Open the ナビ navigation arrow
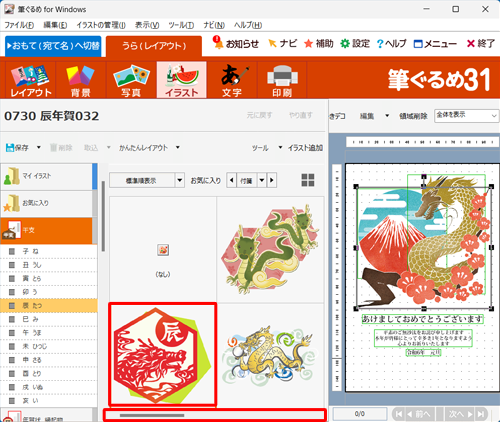Screen dimensions: 500x422 click(283, 43)
